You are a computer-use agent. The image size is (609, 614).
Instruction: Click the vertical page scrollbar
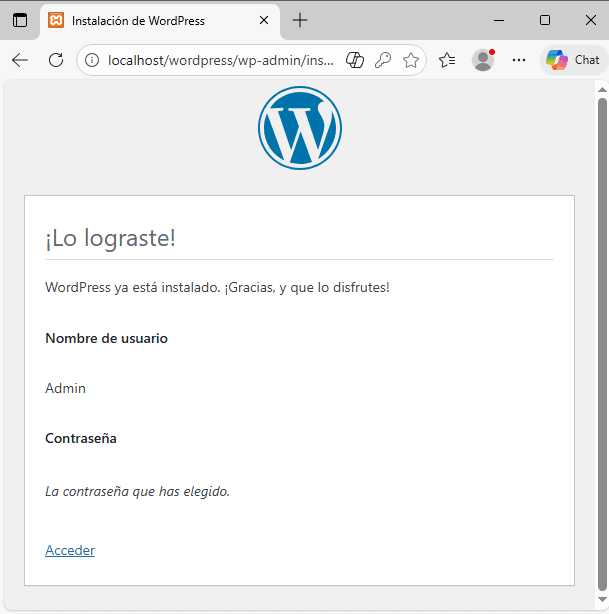602,340
